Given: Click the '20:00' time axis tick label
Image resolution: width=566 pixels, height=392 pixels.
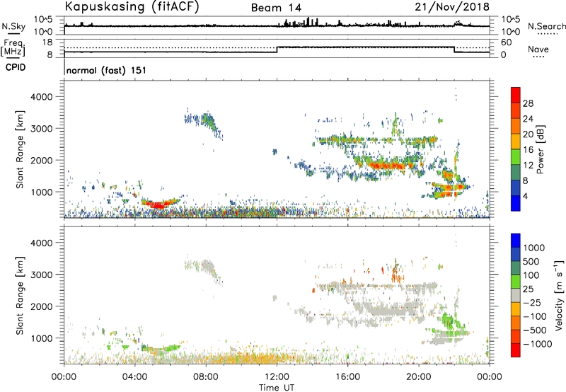Looking at the screenshot, I should coord(419,377).
